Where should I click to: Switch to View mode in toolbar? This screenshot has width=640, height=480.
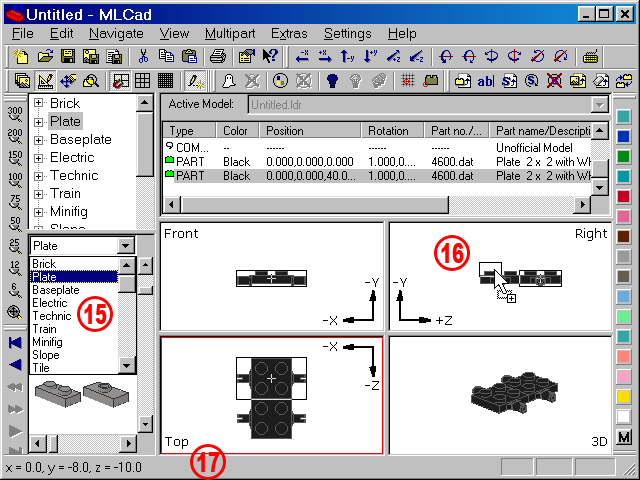click(x=22, y=80)
